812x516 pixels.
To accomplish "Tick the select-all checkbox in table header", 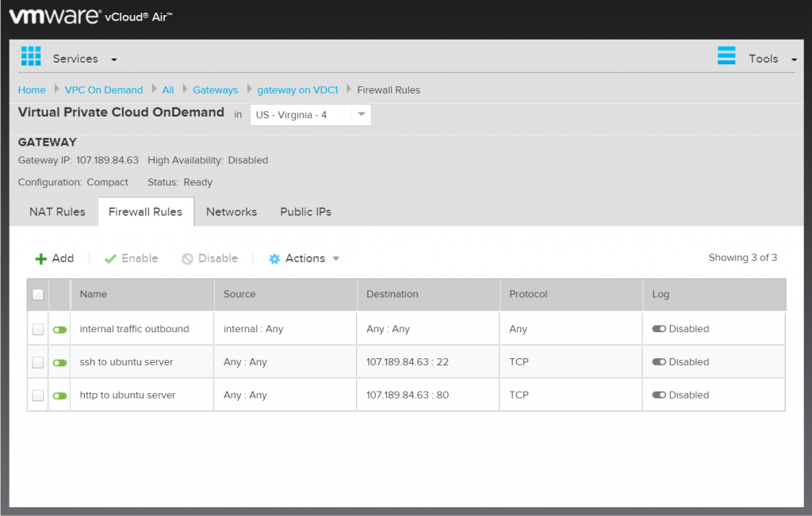I will click(x=38, y=295).
